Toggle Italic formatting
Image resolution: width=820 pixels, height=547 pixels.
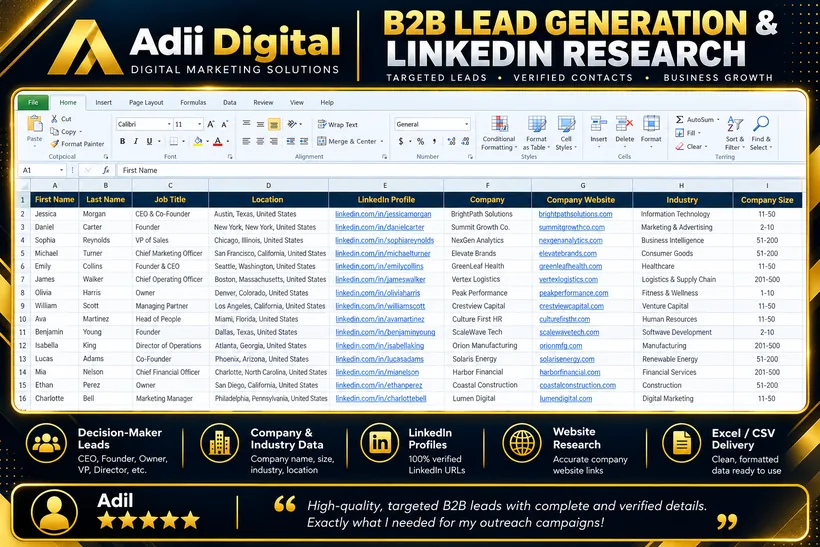point(136,141)
